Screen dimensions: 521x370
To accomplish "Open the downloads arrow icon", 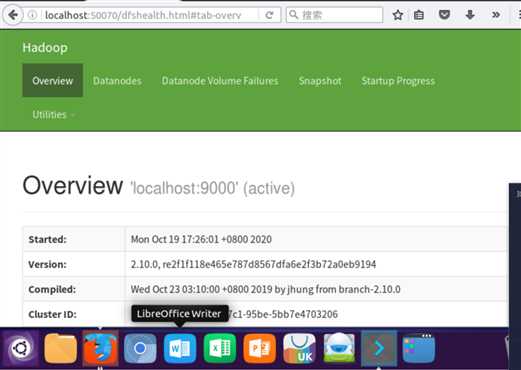I will (470, 15).
